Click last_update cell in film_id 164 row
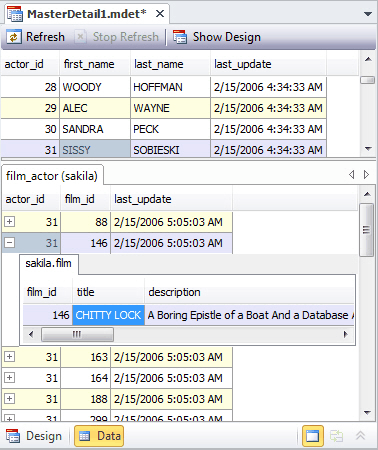The width and height of the screenshot is (378, 450). coord(171,378)
